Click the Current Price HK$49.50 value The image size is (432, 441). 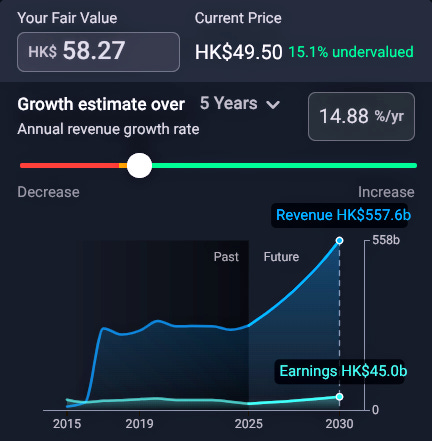239,52
